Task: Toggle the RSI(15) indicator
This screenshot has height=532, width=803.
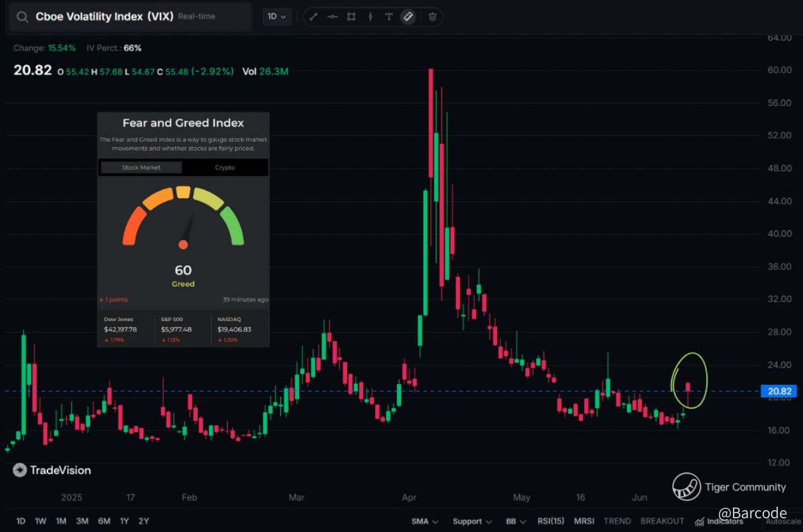Action: [551, 521]
